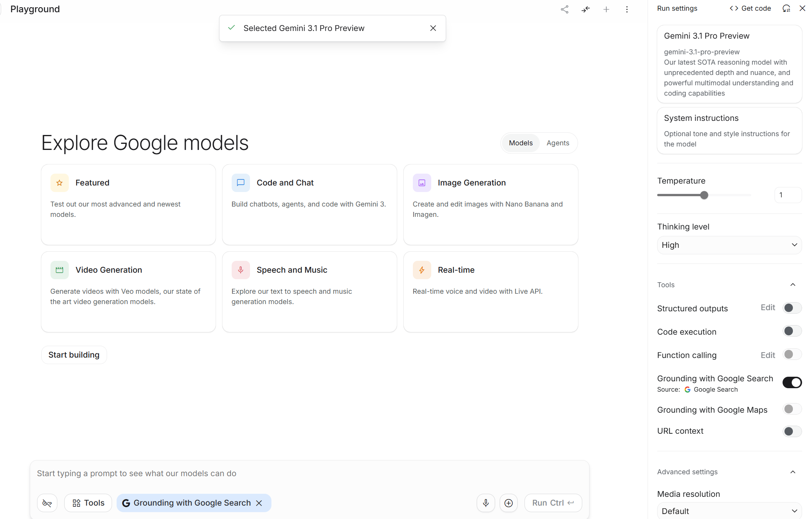Screen dimensions: 812x519
Task: Open the Media resolution dropdown
Action: click(x=729, y=511)
